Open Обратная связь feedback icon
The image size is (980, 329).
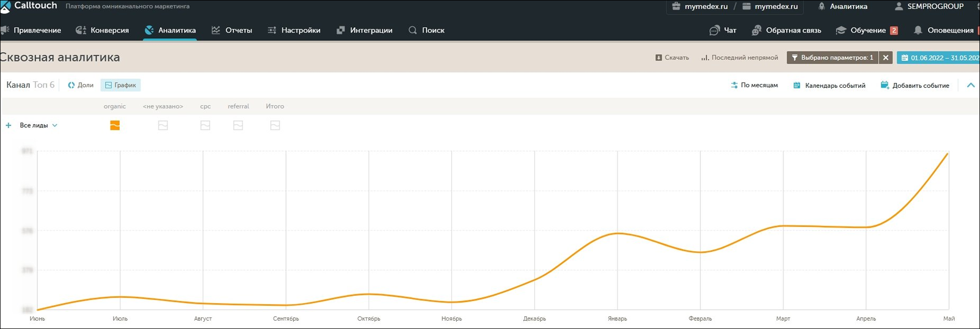[x=756, y=30]
